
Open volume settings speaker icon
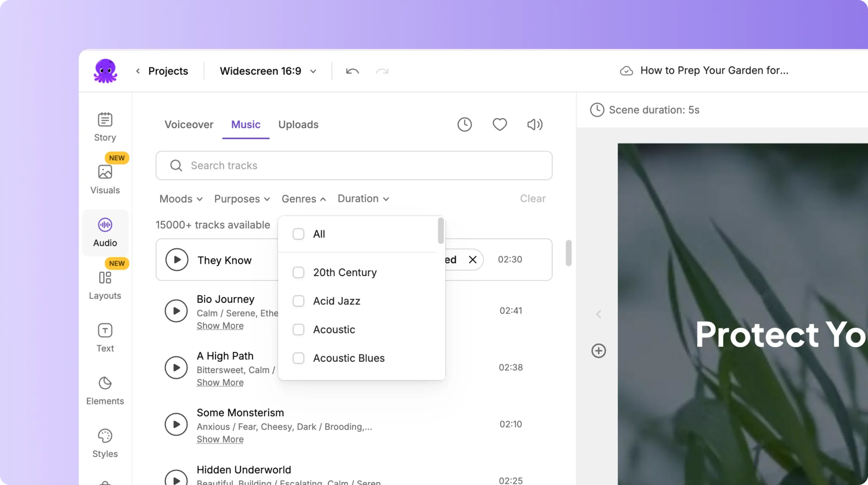point(535,124)
